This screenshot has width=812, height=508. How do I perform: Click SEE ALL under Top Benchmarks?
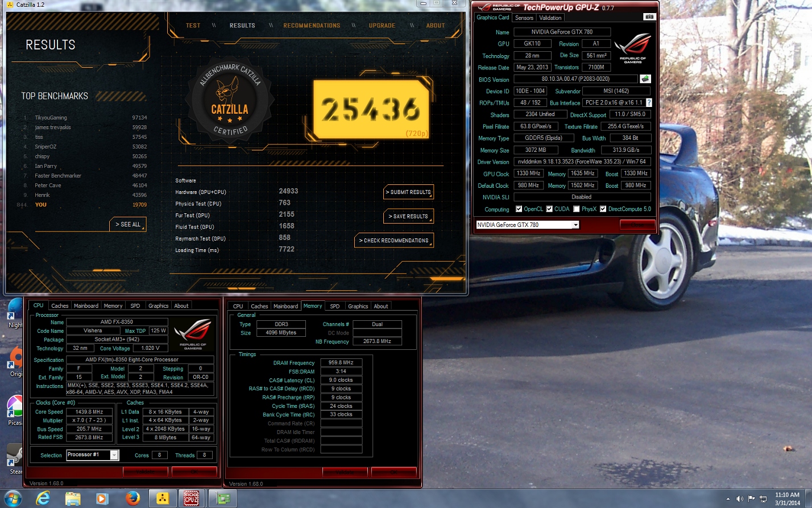coord(127,225)
